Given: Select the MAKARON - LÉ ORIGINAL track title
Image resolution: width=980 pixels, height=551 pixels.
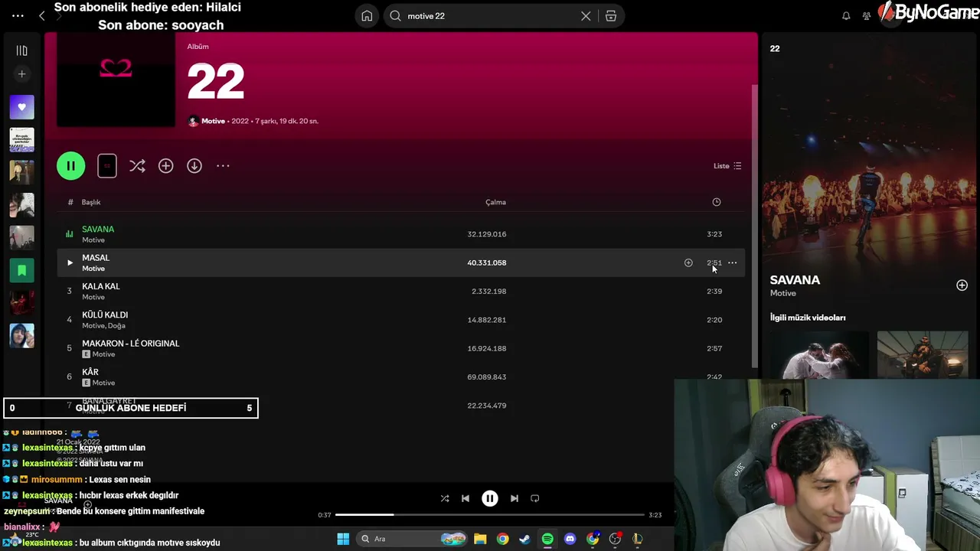Looking at the screenshot, I should (131, 344).
